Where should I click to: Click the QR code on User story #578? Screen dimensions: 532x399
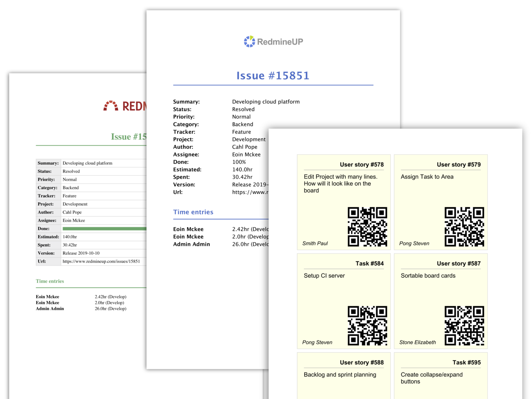[x=367, y=226]
